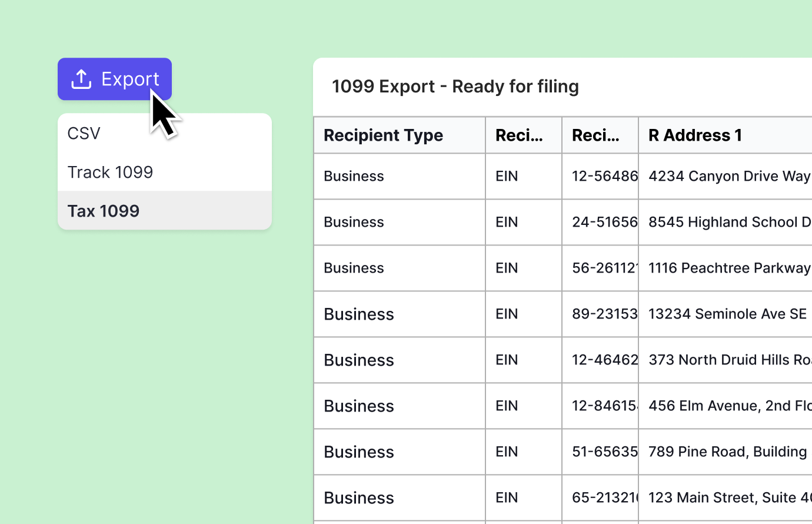Click the upload icon in Export button
812x524 pixels.
click(81, 79)
